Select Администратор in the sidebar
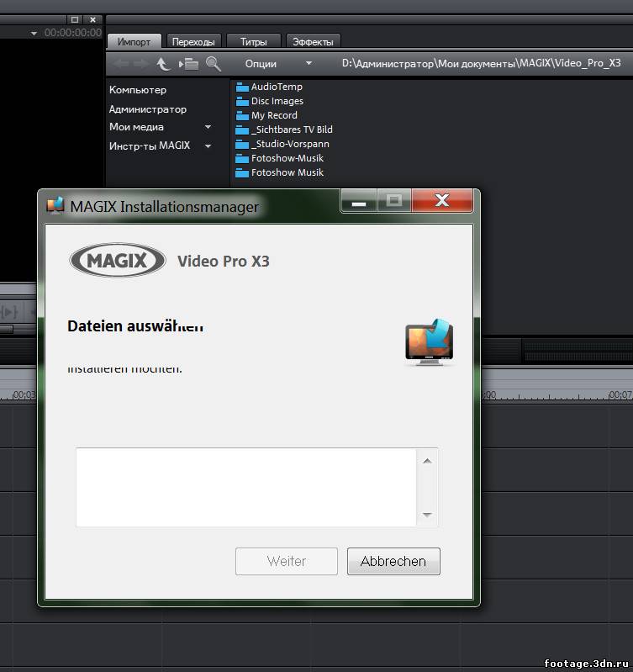This screenshot has height=672, width=633. (148, 109)
